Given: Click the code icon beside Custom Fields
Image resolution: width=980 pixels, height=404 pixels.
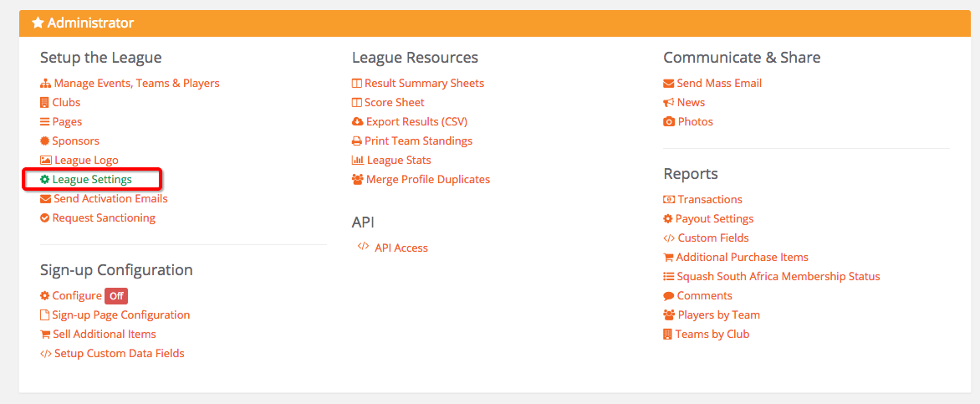Looking at the screenshot, I should 669,238.
